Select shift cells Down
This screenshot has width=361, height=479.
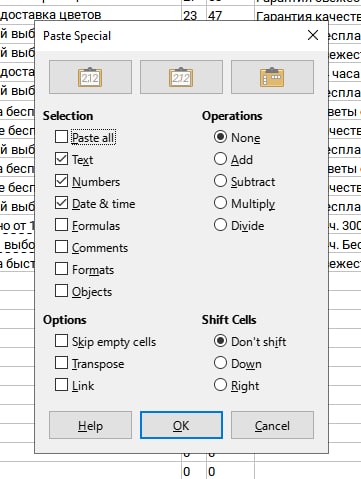(x=220, y=363)
